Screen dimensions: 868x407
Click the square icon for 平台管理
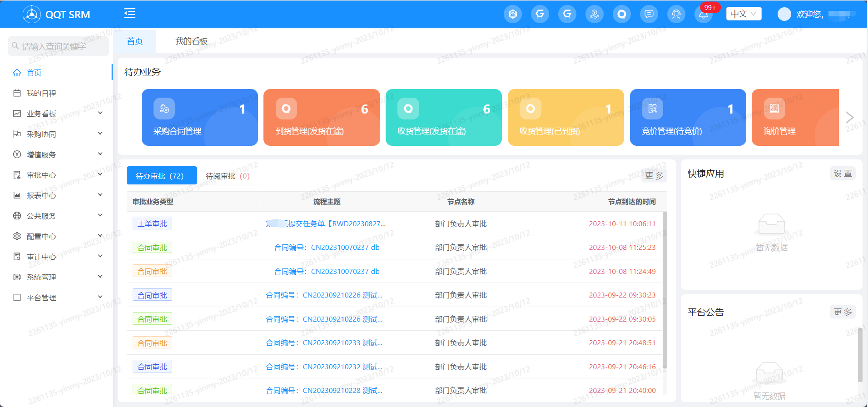[17, 298]
